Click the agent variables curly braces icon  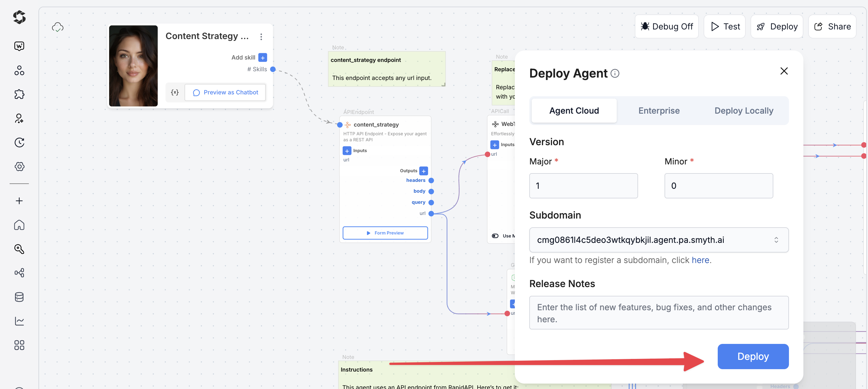pos(175,92)
